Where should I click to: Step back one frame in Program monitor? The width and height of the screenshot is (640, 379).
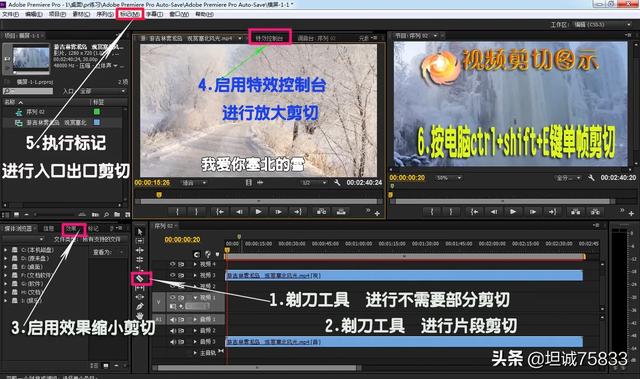pos(494,212)
